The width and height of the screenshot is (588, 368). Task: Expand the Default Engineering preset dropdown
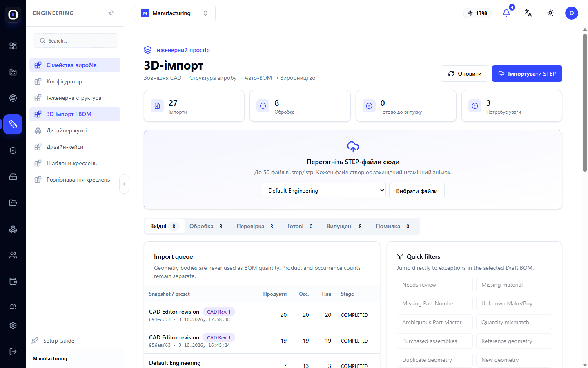point(324,191)
